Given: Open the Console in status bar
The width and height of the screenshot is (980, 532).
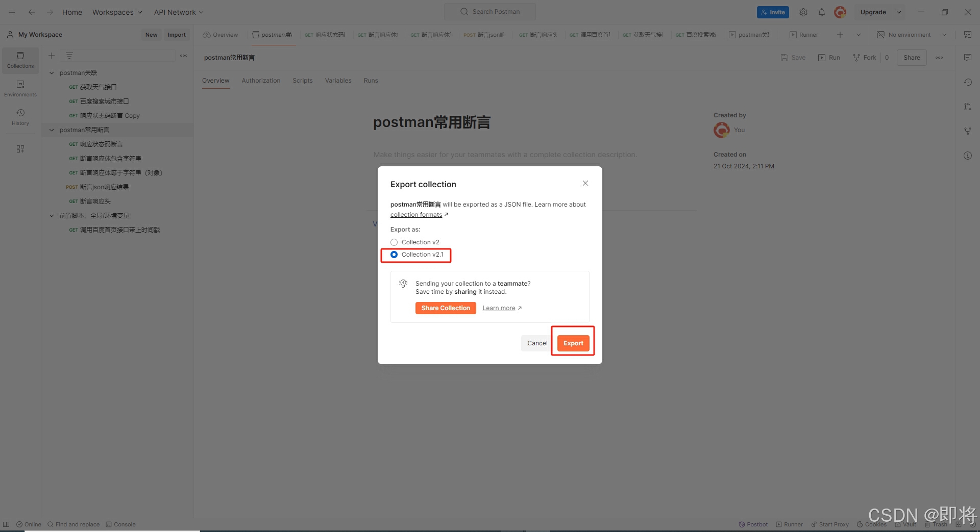Looking at the screenshot, I should tap(120, 524).
